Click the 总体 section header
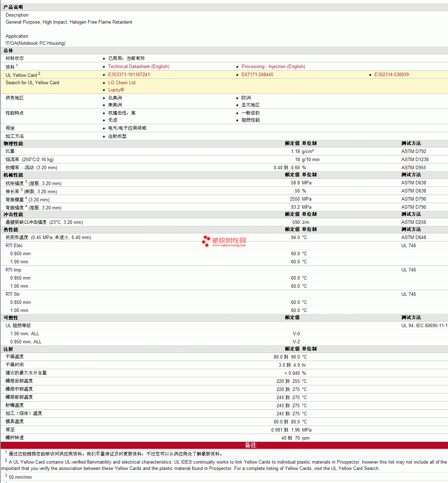Image resolution: width=448 pixels, height=483 pixels. (8, 51)
